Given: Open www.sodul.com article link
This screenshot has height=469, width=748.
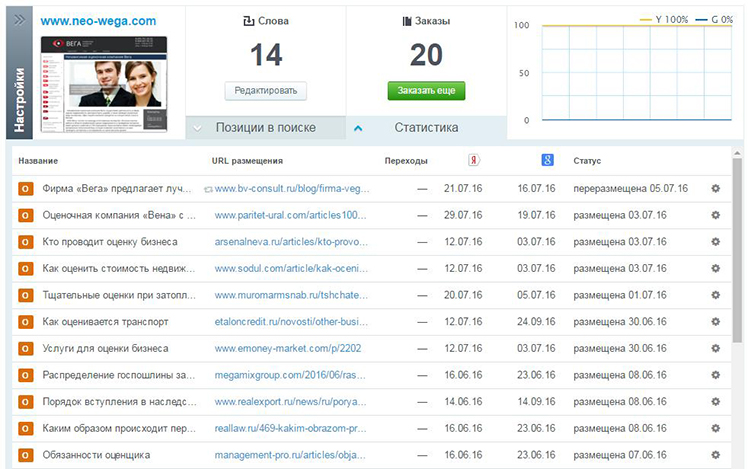Looking at the screenshot, I should point(291,269).
